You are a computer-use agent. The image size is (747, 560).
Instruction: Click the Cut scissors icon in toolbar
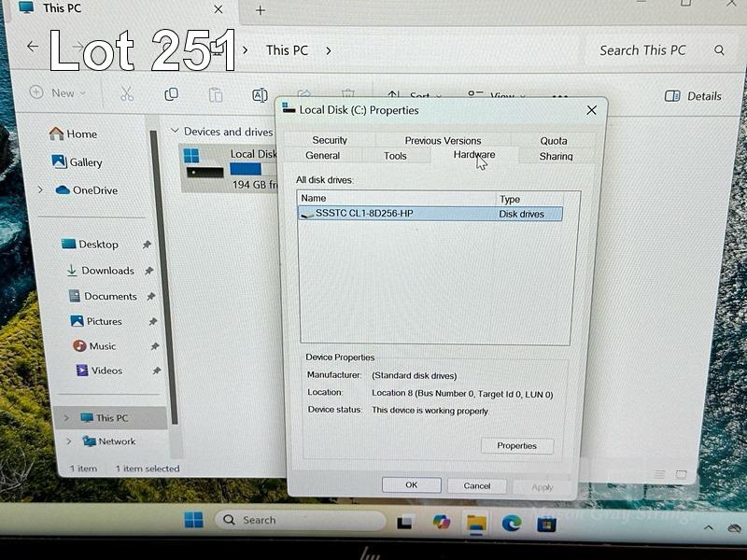click(126, 94)
